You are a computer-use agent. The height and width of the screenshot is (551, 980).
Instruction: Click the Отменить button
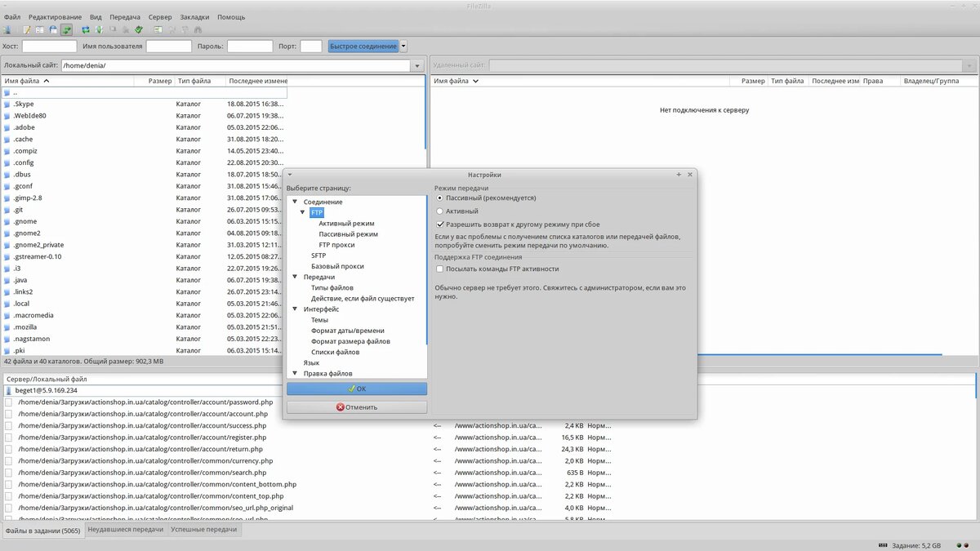(x=356, y=407)
